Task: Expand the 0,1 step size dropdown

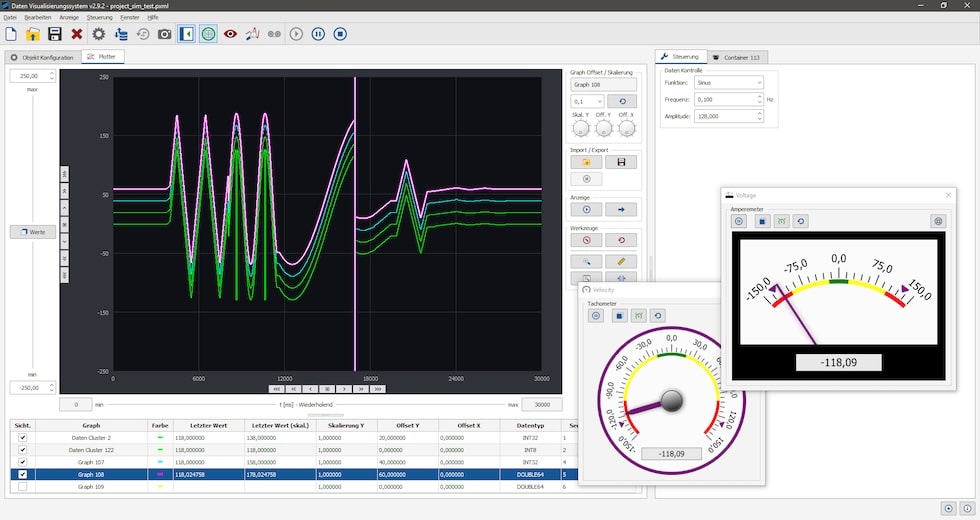Action: pyautogui.click(x=586, y=101)
